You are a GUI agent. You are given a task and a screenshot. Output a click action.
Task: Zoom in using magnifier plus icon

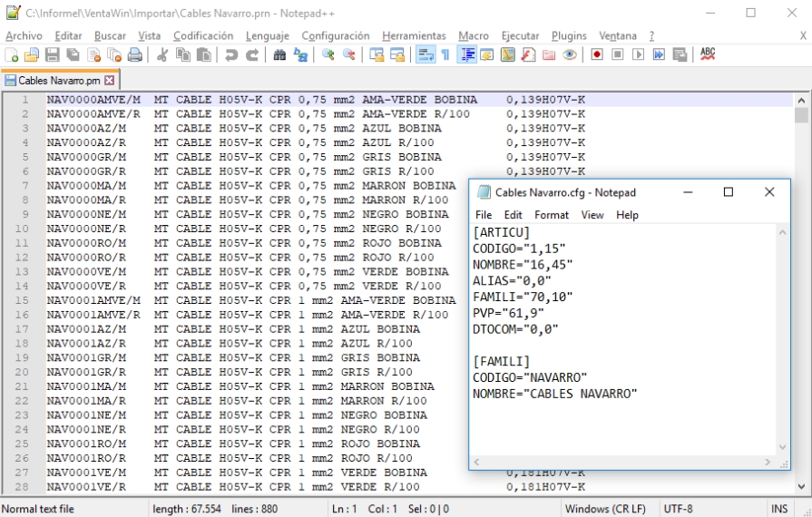pyautogui.click(x=328, y=54)
